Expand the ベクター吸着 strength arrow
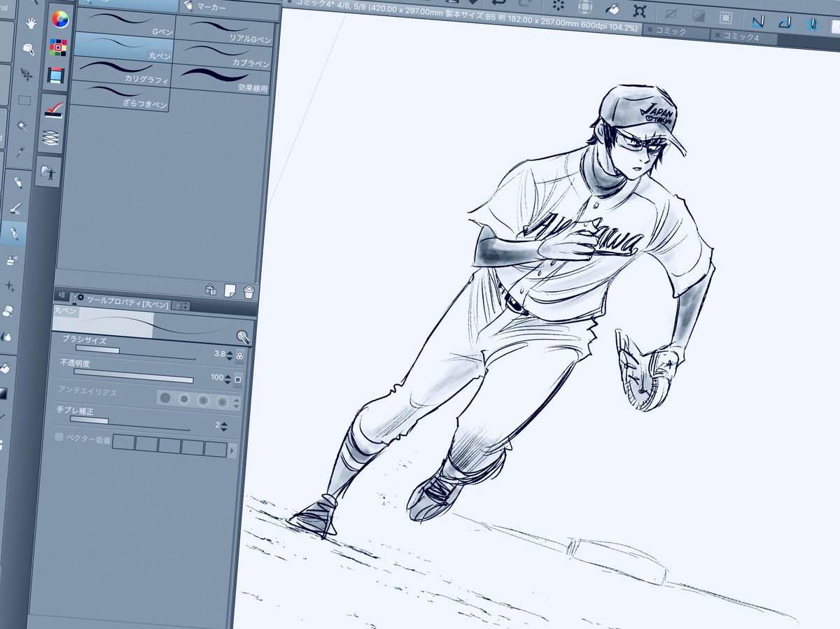 pos(232,451)
